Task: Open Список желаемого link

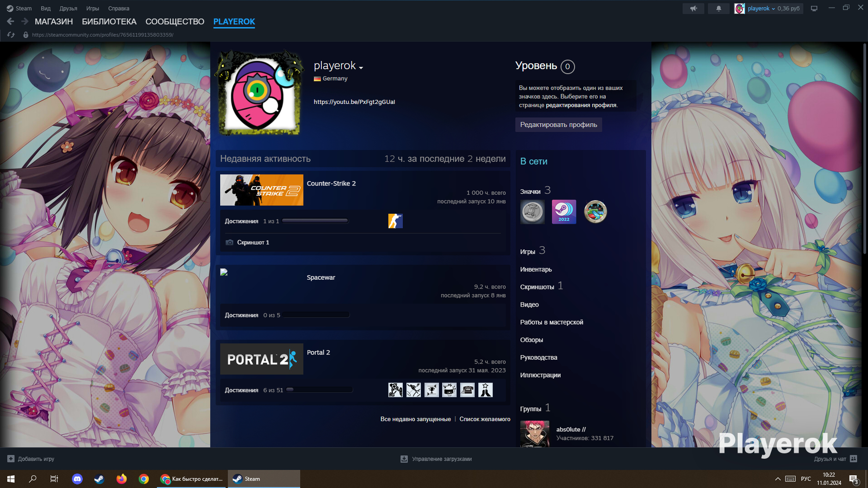Action: (485, 419)
